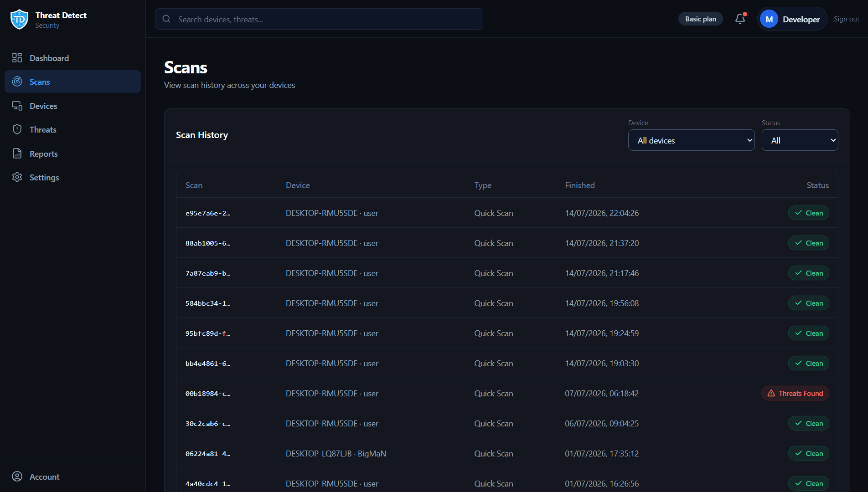Open scan ID 88ab1005-6…
Viewport: 868px width, 492px height.
pos(208,243)
